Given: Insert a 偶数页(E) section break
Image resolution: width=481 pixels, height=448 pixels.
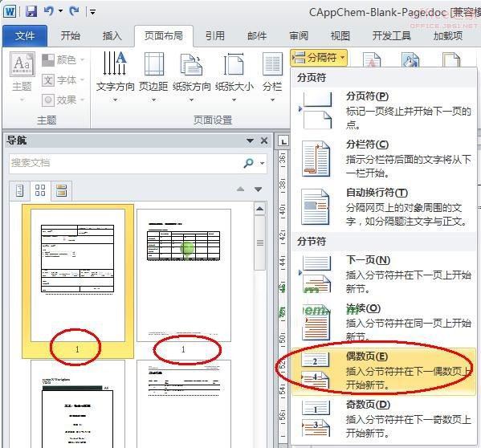Looking at the screenshot, I should point(384,371).
